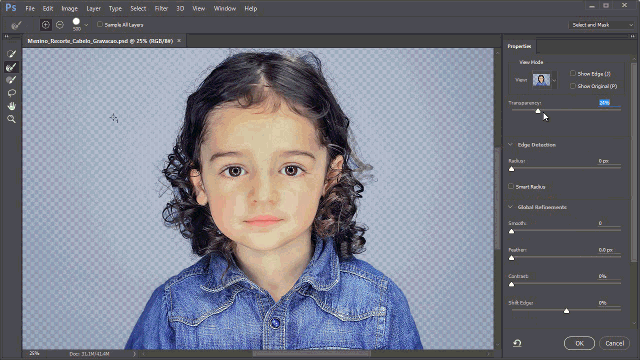Click the Radius slider handle
Viewport: 640px width, 360px height.
coord(511,169)
